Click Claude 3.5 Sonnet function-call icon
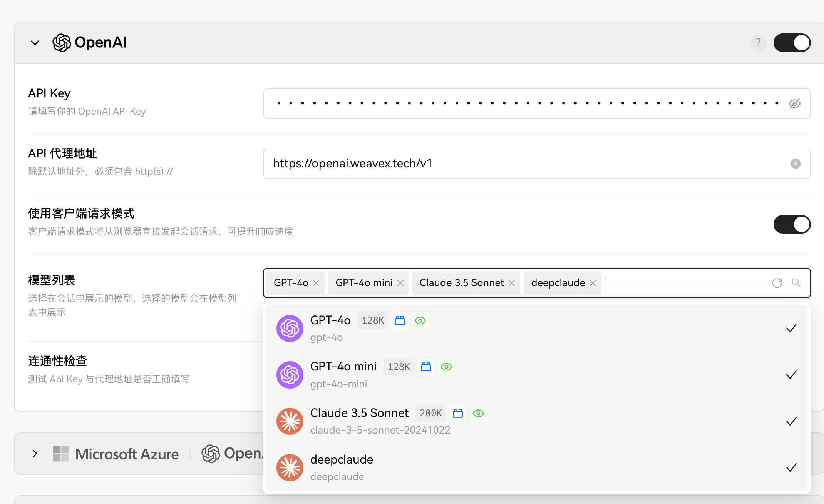 [458, 413]
